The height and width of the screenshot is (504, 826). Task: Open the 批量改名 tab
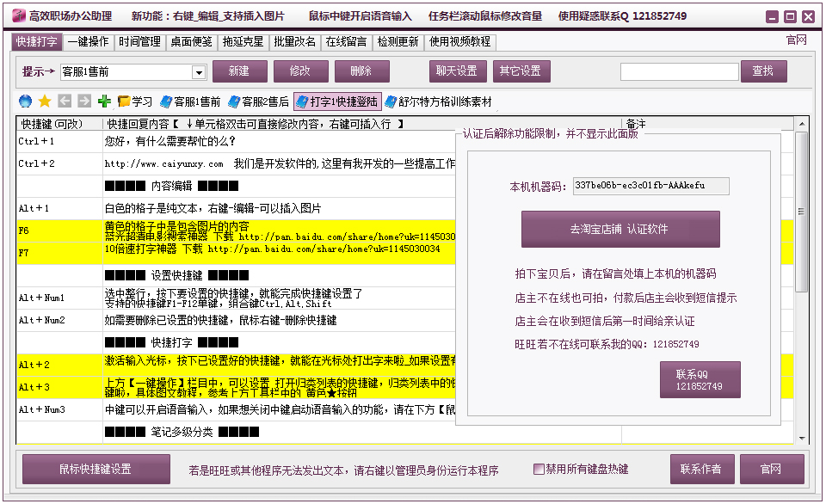[295, 41]
